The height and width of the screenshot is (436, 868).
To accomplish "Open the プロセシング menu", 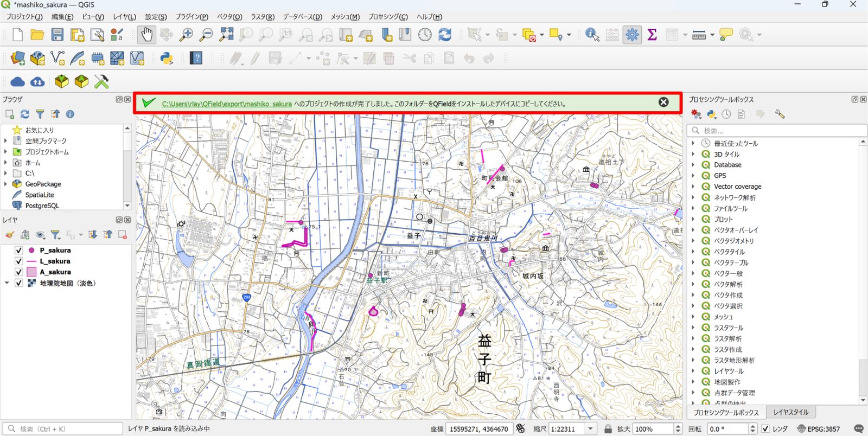I will tap(388, 17).
